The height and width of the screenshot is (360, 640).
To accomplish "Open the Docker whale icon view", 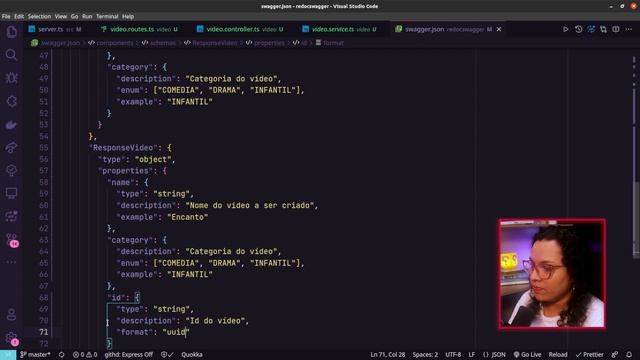I will click(11, 124).
